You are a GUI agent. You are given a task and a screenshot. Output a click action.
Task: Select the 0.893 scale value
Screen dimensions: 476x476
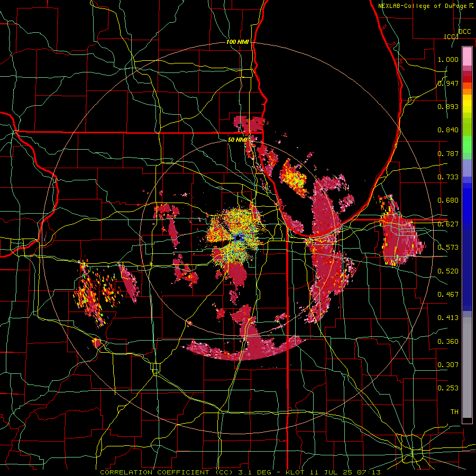click(448, 106)
